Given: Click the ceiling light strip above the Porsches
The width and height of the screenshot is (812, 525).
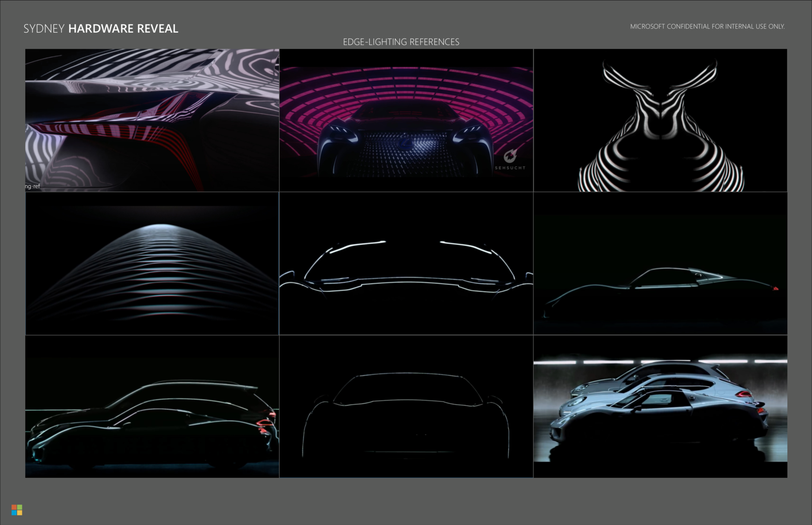Looking at the screenshot, I should 608,362.
